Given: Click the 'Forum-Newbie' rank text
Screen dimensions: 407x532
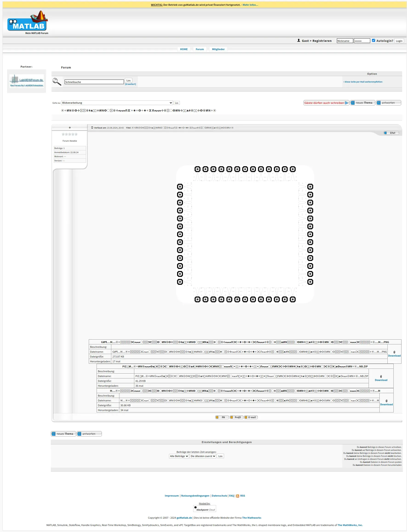Looking at the screenshot, I should point(70,141).
